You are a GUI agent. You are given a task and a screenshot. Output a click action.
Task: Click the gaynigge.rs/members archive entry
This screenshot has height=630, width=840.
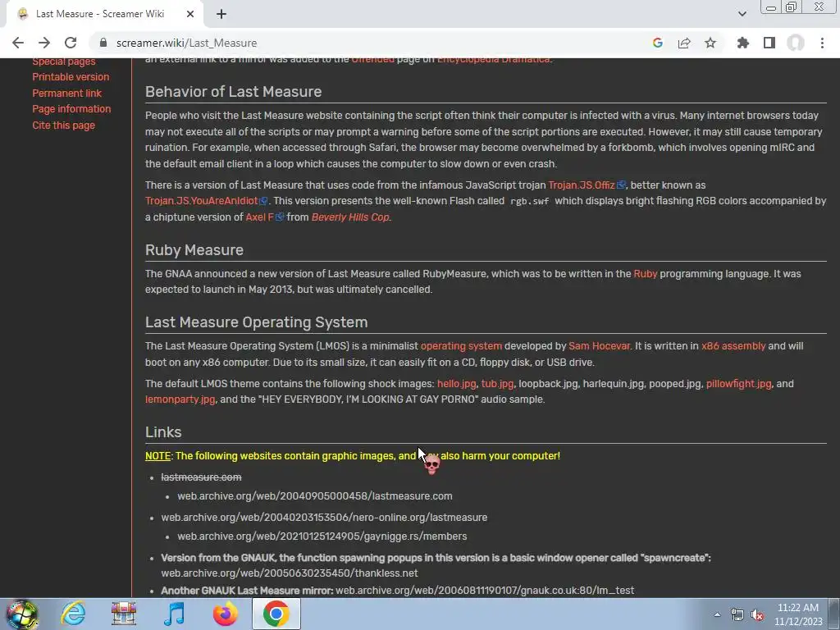(322, 536)
